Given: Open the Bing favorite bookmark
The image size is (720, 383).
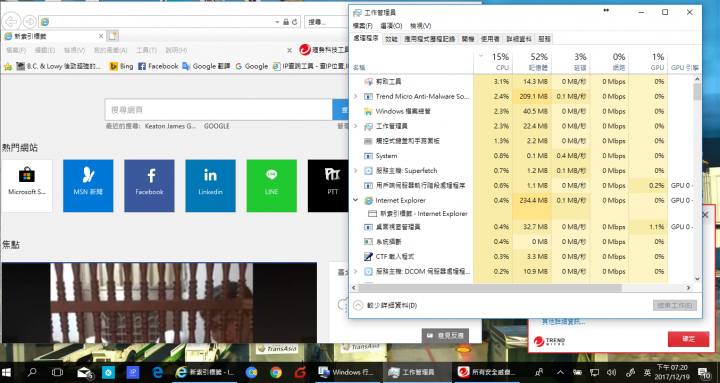Looking at the screenshot, I should click(x=121, y=66).
